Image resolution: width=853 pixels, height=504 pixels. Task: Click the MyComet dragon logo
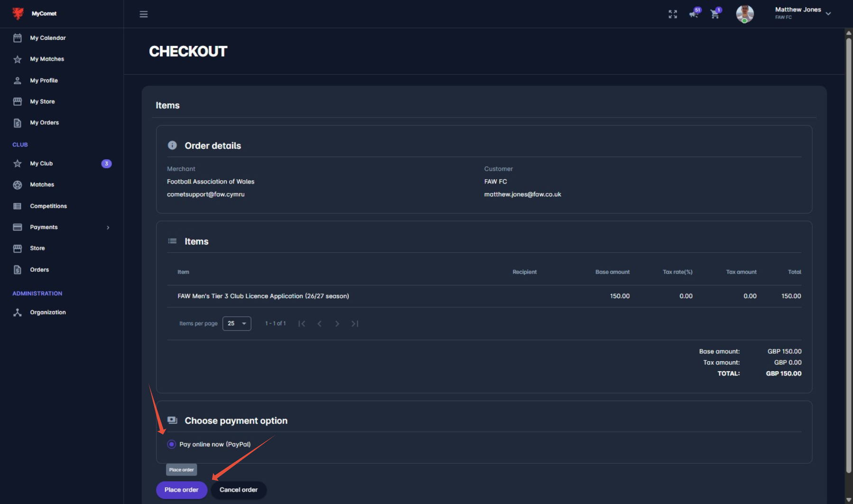[18, 14]
